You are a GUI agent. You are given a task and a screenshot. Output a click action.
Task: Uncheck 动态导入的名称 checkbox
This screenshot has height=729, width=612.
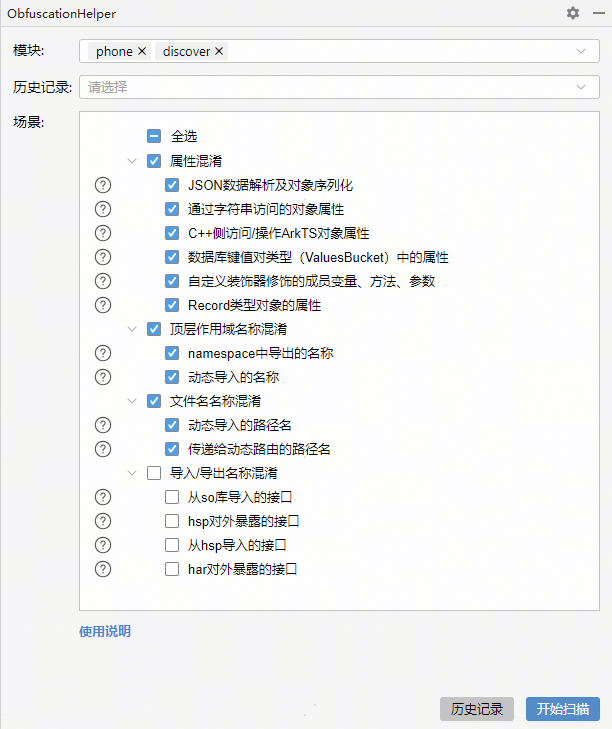click(172, 377)
